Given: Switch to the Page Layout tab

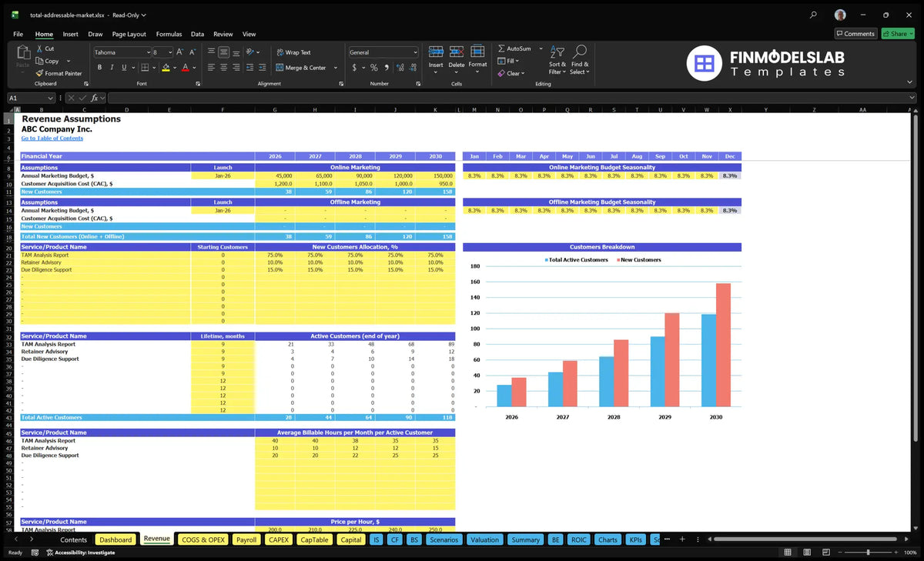Looking at the screenshot, I should (x=129, y=34).
